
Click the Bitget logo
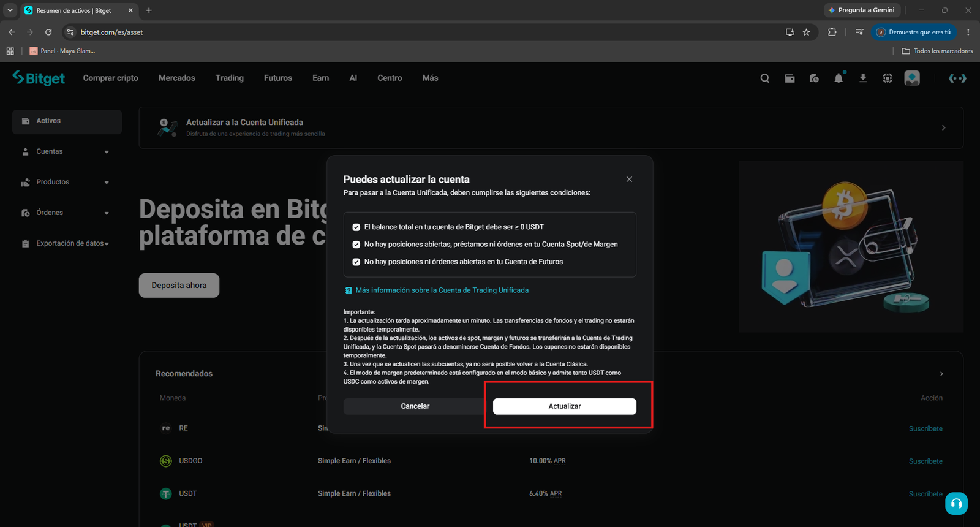tap(39, 78)
